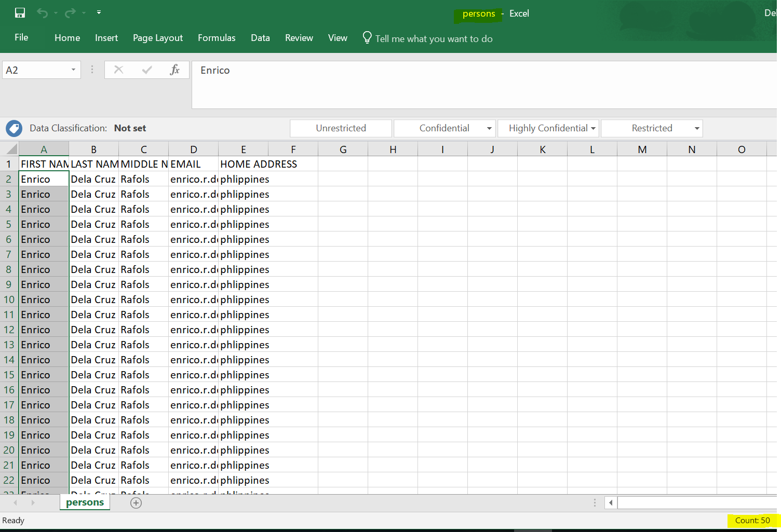Open the Customize Quick Access Toolbar dropdown
781x532 pixels.
point(99,12)
